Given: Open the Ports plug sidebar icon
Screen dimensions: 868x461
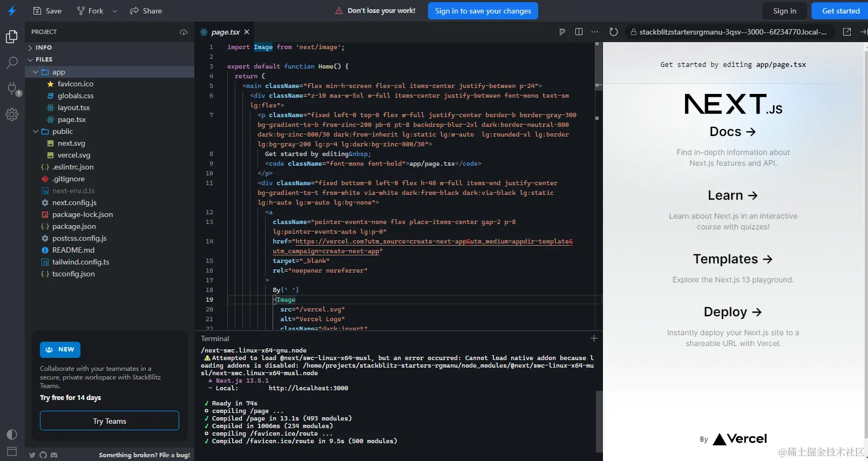Looking at the screenshot, I should click(12, 89).
